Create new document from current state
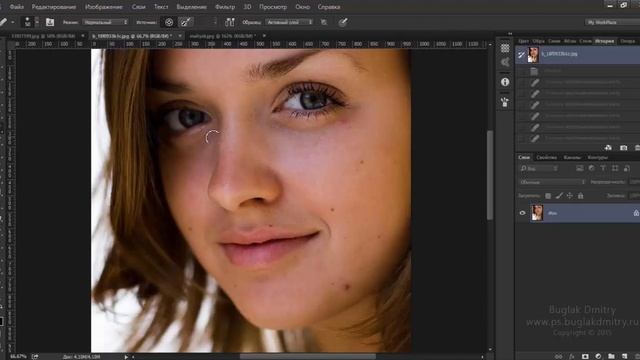This screenshot has width=640, height=360. [x=608, y=148]
